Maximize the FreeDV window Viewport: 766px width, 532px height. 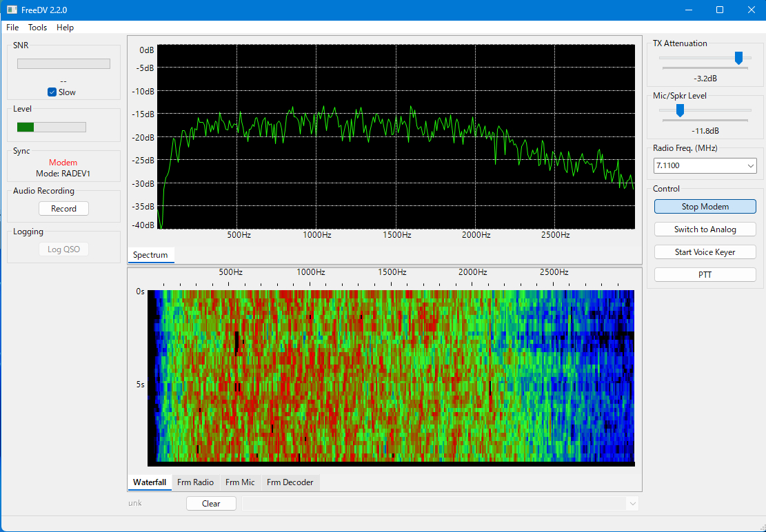pyautogui.click(x=720, y=10)
